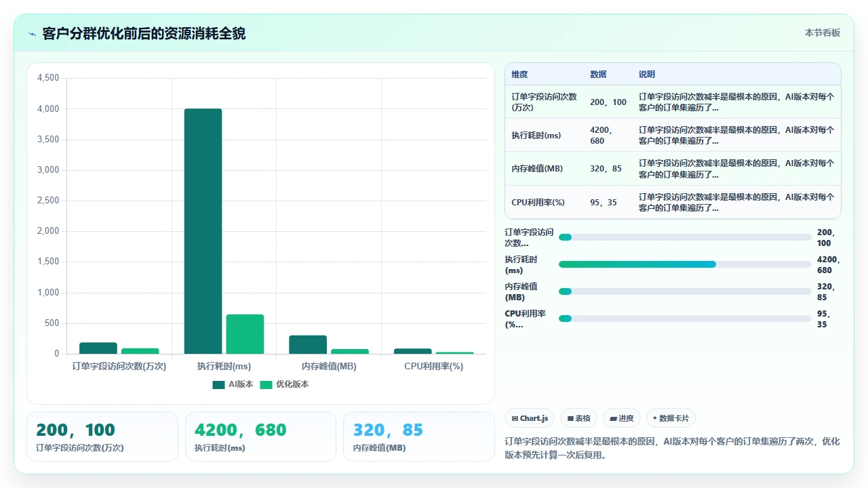This screenshot has height=488, width=868.
Task: Click the AI版本 bar for 内存峰值(MB)
Action: pos(308,344)
